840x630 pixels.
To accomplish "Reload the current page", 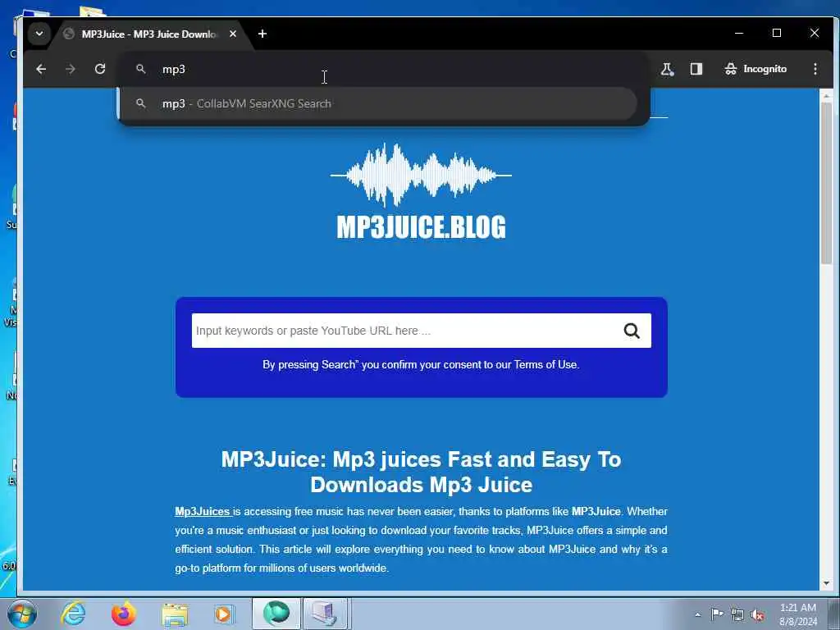I will [x=99, y=69].
